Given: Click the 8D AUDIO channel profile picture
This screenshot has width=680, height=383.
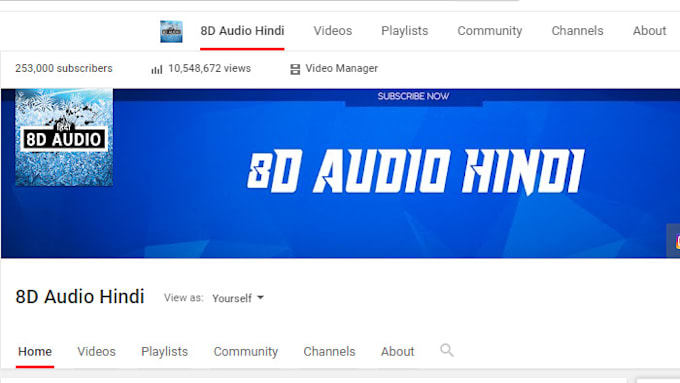Looking at the screenshot, I should pyautogui.click(x=64, y=137).
